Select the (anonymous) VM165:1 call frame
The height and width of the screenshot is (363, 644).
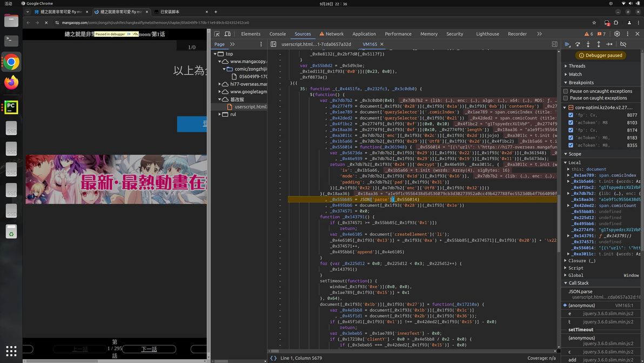(x=600, y=306)
